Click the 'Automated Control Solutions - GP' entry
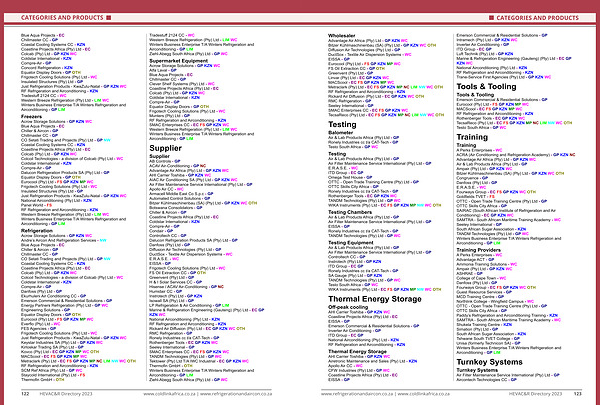Screen dimensions: 600x405 tap(179, 199)
